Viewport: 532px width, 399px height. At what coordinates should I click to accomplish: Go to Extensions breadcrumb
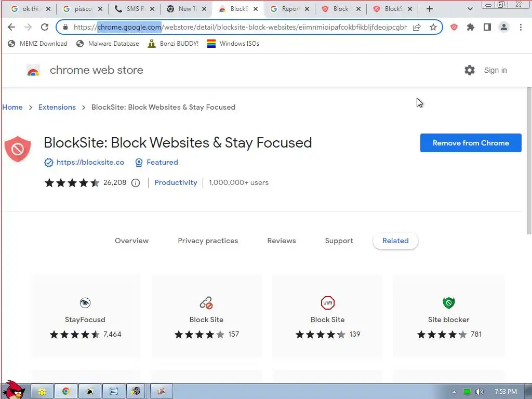tap(57, 107)
